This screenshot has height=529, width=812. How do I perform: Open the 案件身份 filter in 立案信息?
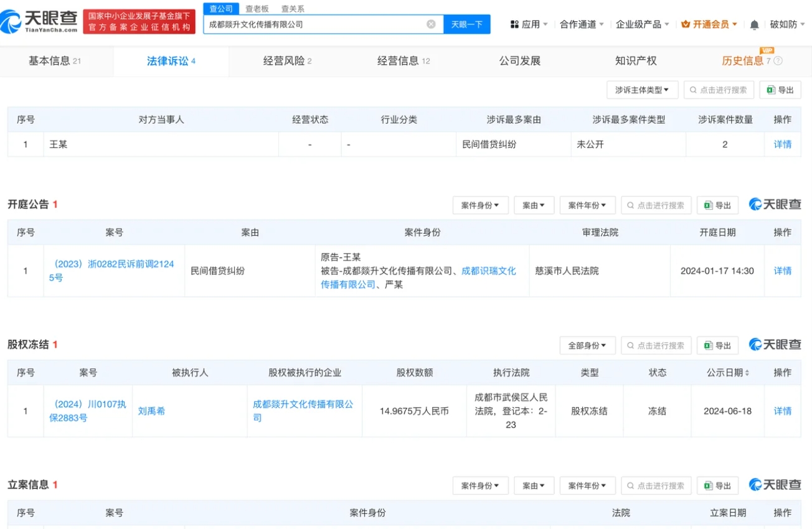(x=480, y=485)
